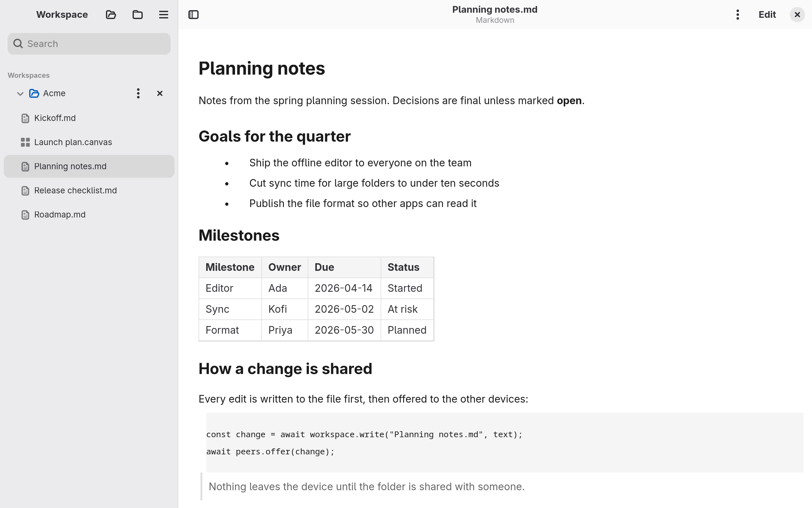Click the new folder icon beside Workspace
The image size is (812, 508).
coord(138,15)
